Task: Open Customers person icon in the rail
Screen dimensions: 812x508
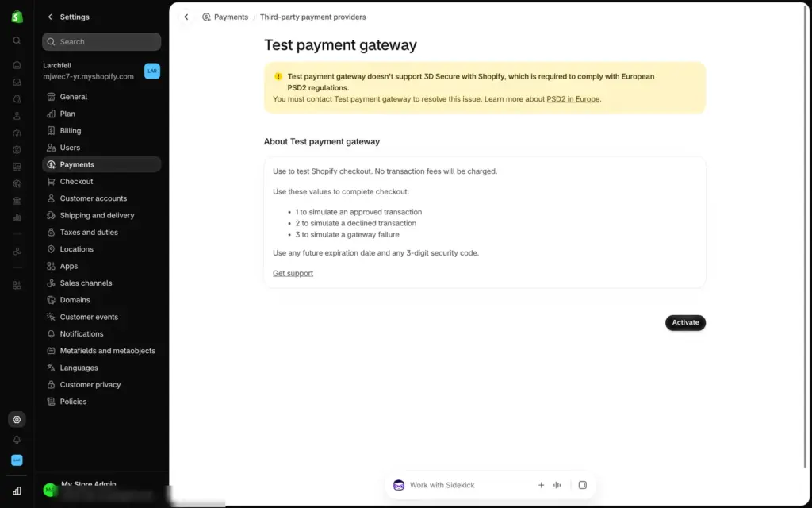Action: tap(17, 116)
